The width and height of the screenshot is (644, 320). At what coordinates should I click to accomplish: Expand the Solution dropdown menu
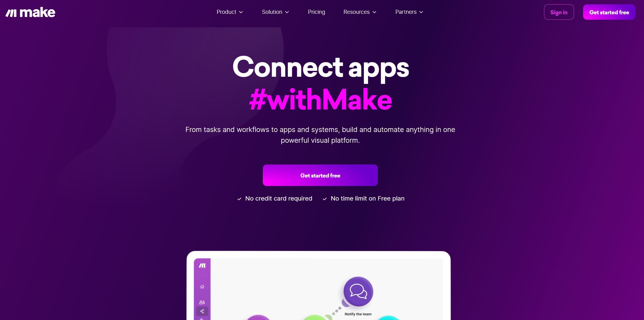(x=275, y=12)
